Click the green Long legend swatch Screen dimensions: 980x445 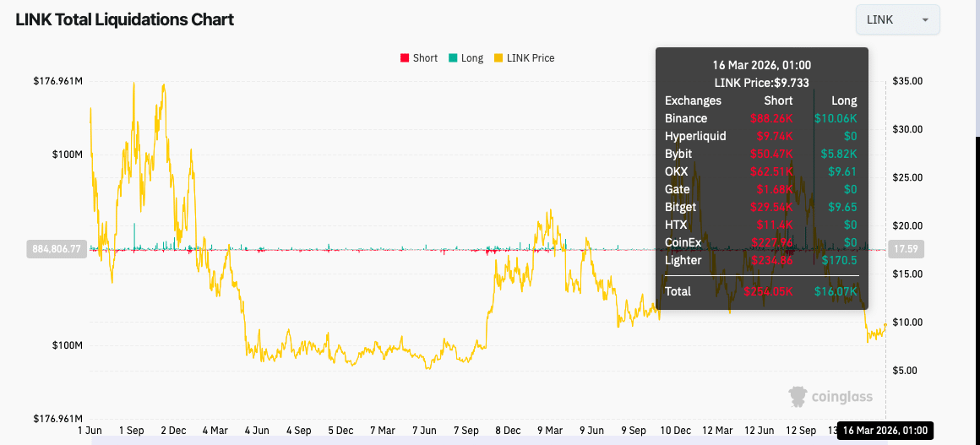453,58
